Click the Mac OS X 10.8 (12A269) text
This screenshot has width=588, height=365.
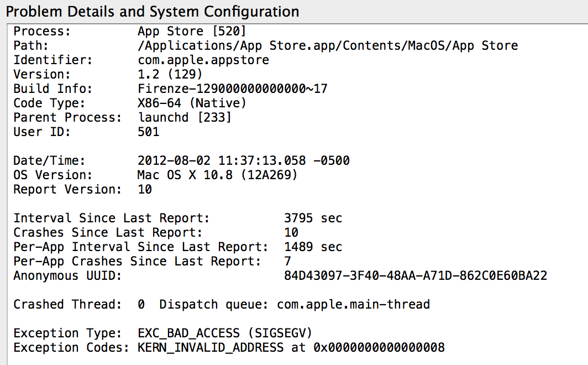point(217,175)
